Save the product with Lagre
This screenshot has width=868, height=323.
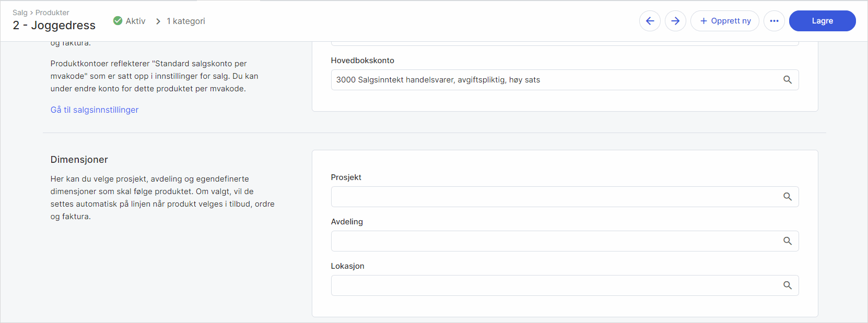(x=822, y=21)
